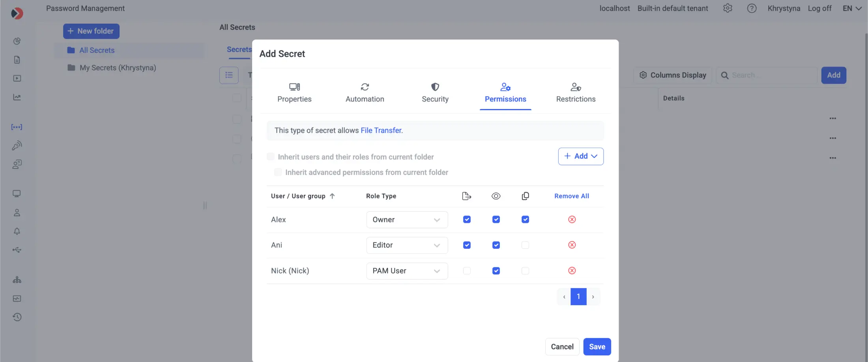Expand the Add user dropdown button
Viewport: 868px width, 362px height.
[580, 156]
